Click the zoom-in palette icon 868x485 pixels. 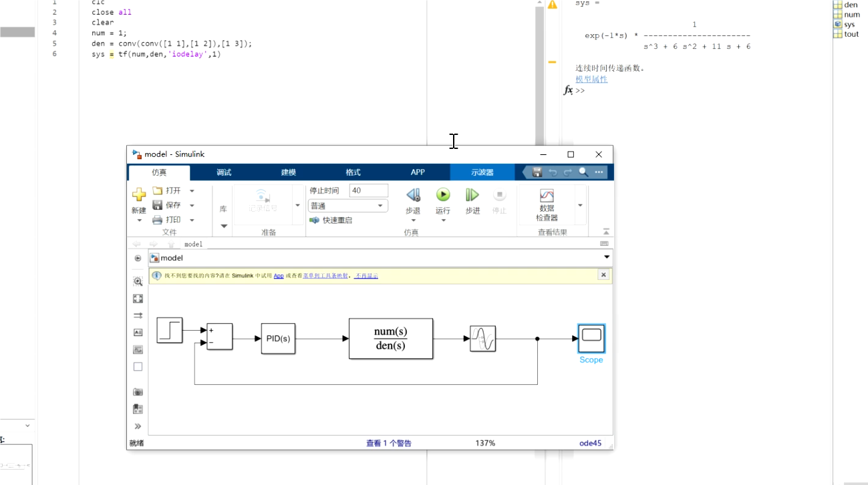coord(138,282)
